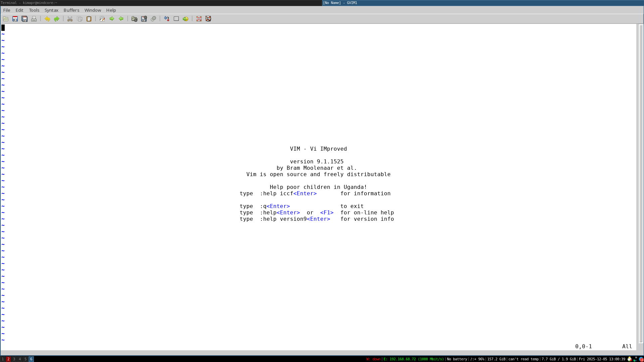The image size is (644, 362).
Task: Paste from clipboard with the clipboard icon
Action: (x=89, y=19)
